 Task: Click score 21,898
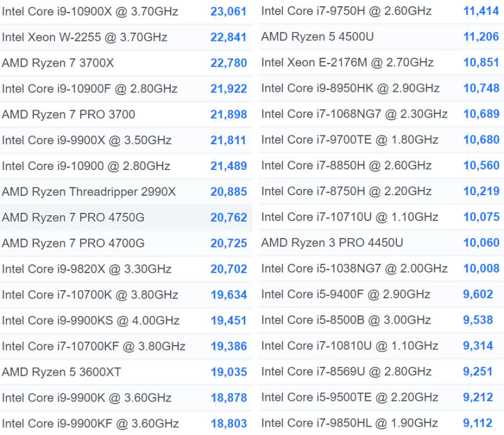point(229,115)
